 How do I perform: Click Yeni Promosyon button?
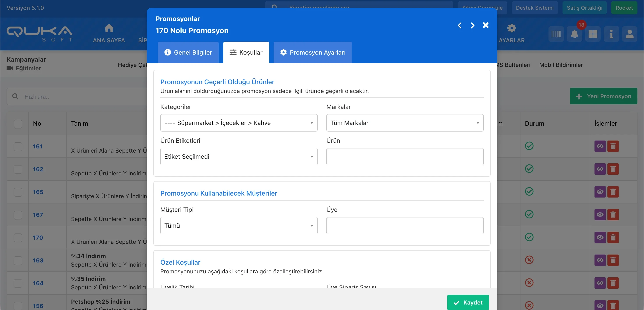coord(603,96)
